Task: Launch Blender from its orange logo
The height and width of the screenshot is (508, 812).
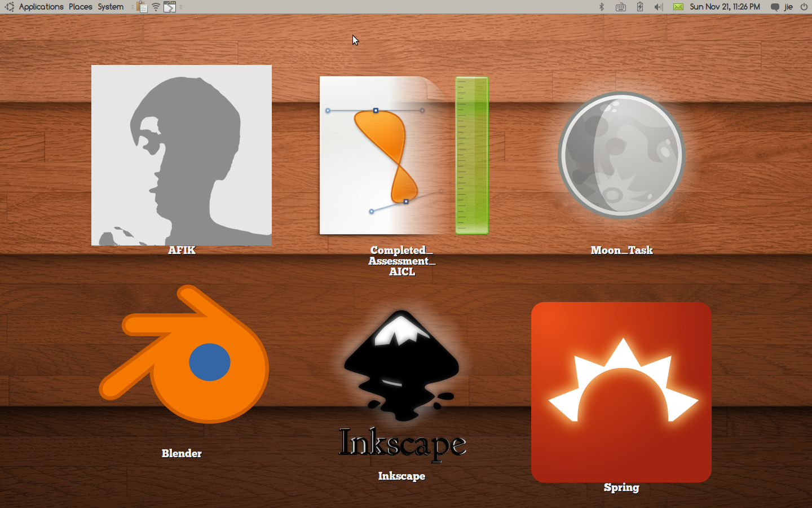Action: tap(184, 354)
